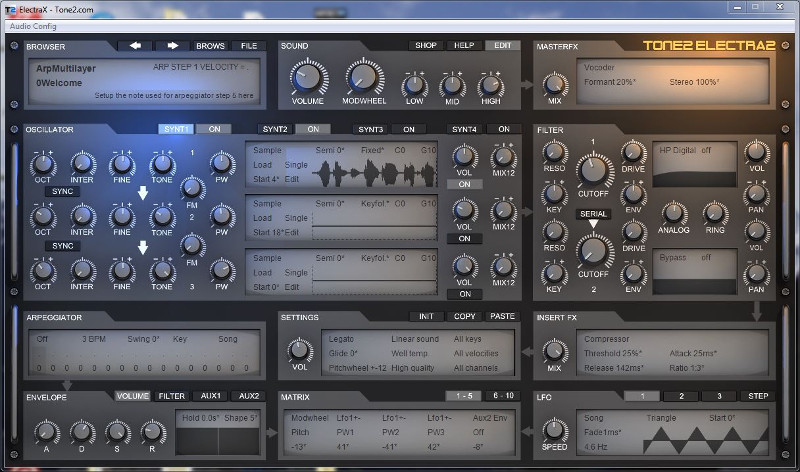Click the Filter 1 CUTOFF knob
This screenshot has width=800, height=472.
click(x=593, y=170)
